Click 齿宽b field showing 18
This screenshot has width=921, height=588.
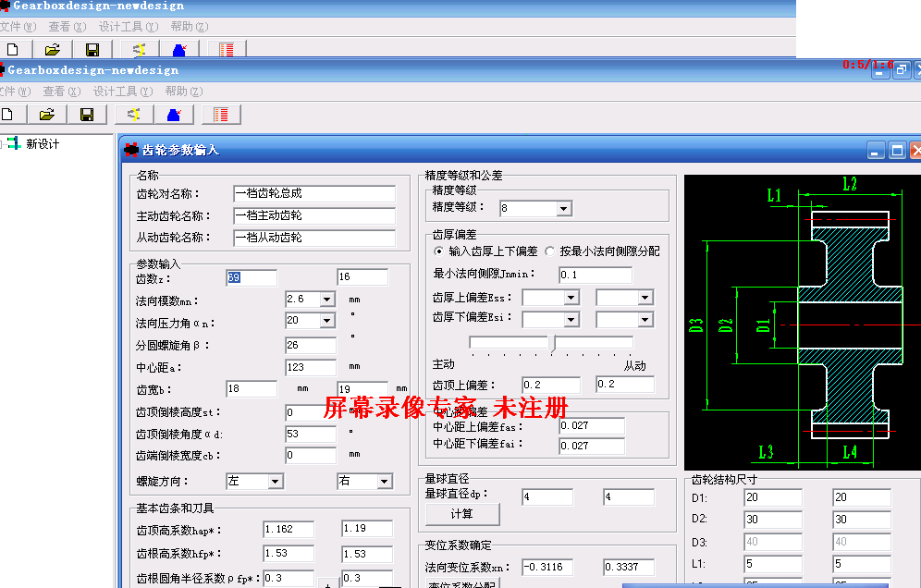click(252, 389)
